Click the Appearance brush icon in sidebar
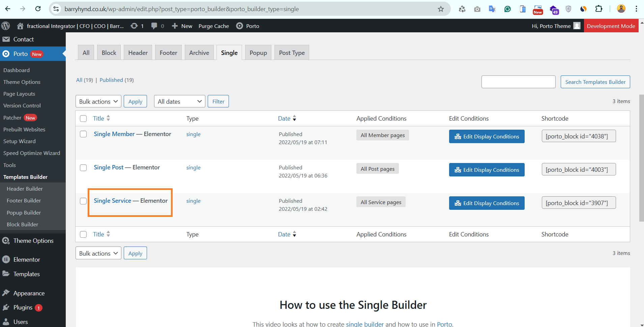Viewport: 644px width, 327px height. 6,293
